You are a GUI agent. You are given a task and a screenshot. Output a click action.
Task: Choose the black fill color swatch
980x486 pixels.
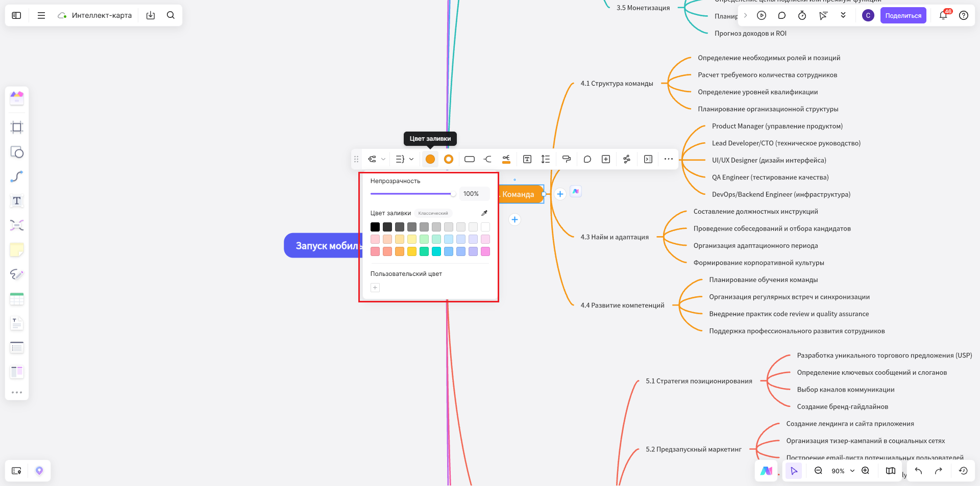coord(375,227)
